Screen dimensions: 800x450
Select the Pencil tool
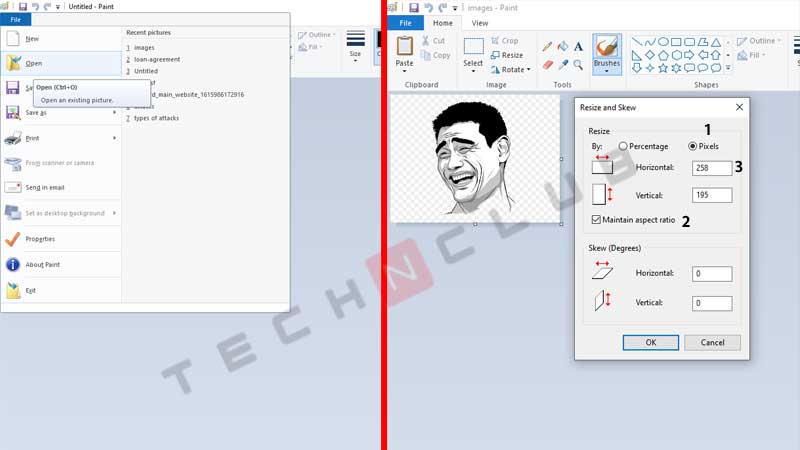click(547, 46)
